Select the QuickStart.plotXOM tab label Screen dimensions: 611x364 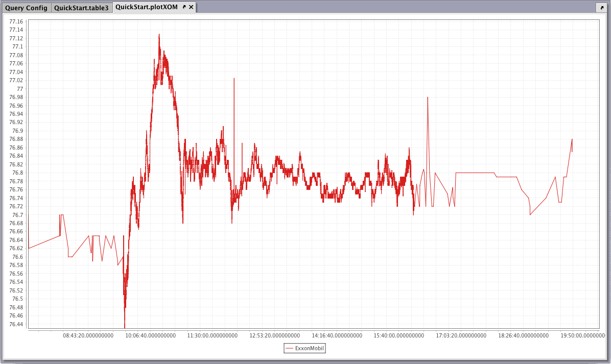(x=146, y=7)
